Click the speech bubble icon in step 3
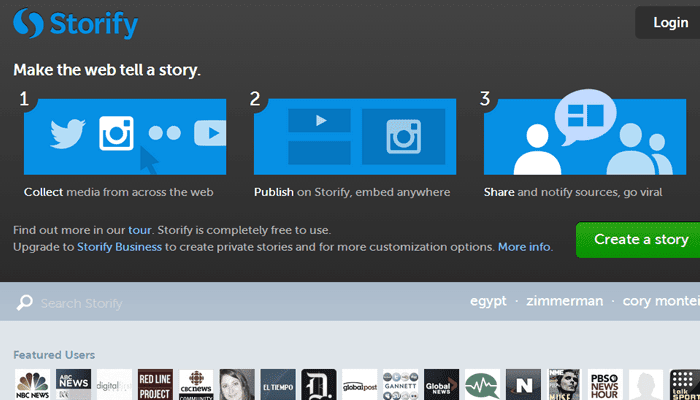The image size is (700, 400). [x=585, y=116]
